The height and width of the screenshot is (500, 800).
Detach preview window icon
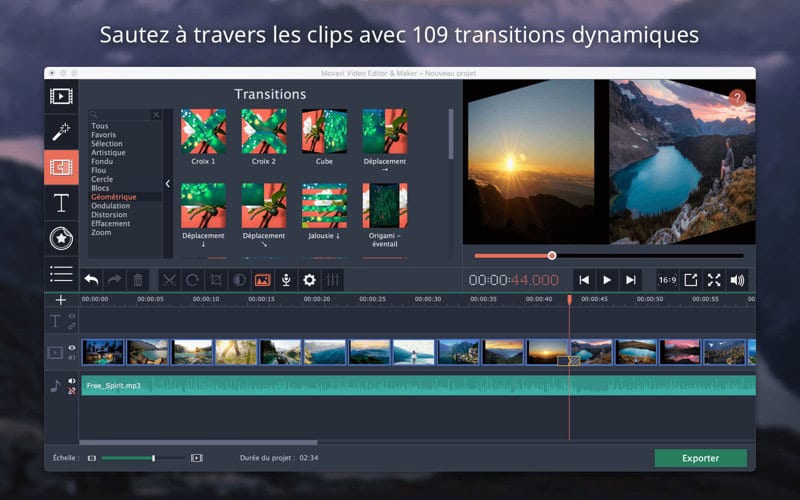[x=690, y=280]
